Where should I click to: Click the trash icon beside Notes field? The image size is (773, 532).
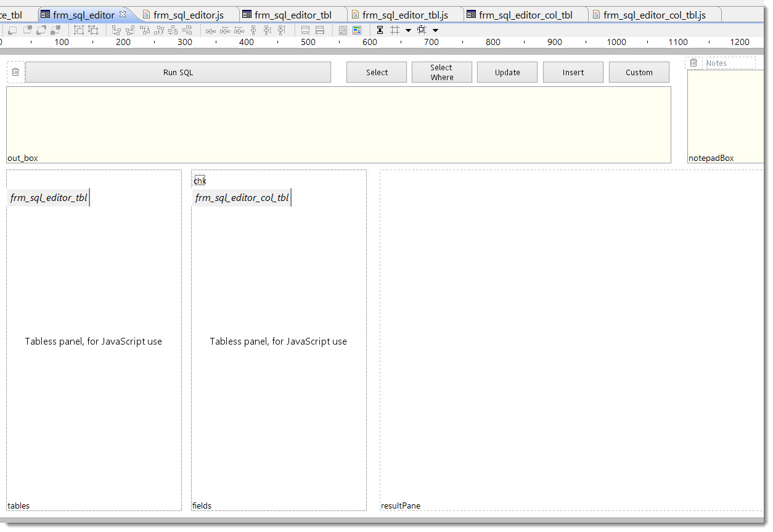[693, 63]
